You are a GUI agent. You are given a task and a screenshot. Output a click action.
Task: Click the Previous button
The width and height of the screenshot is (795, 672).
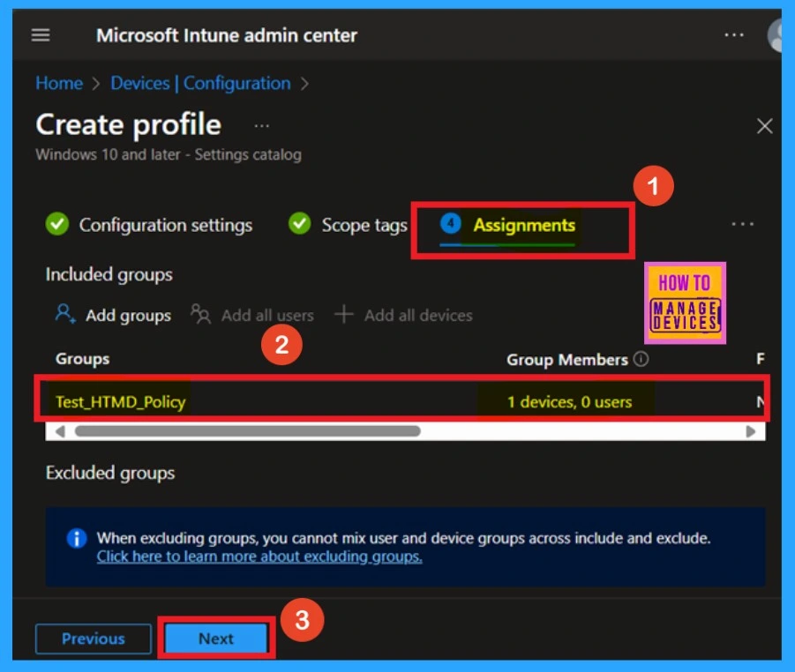point(94,638)
